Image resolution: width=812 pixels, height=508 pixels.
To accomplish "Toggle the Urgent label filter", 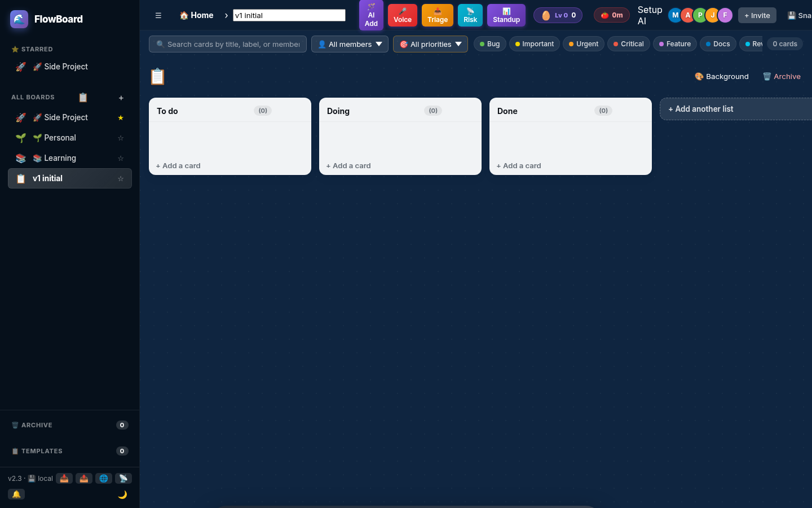I will [x=584, y=44].
